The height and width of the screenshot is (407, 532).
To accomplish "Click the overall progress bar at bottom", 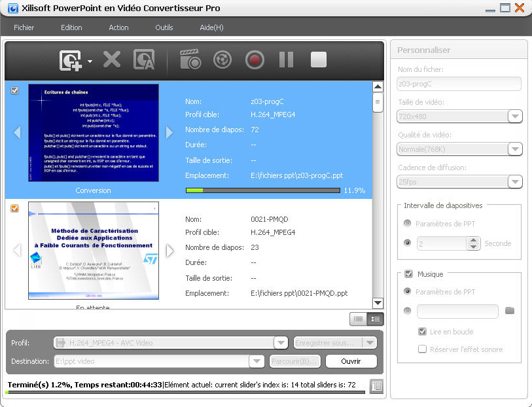I will tap(185, 393).
